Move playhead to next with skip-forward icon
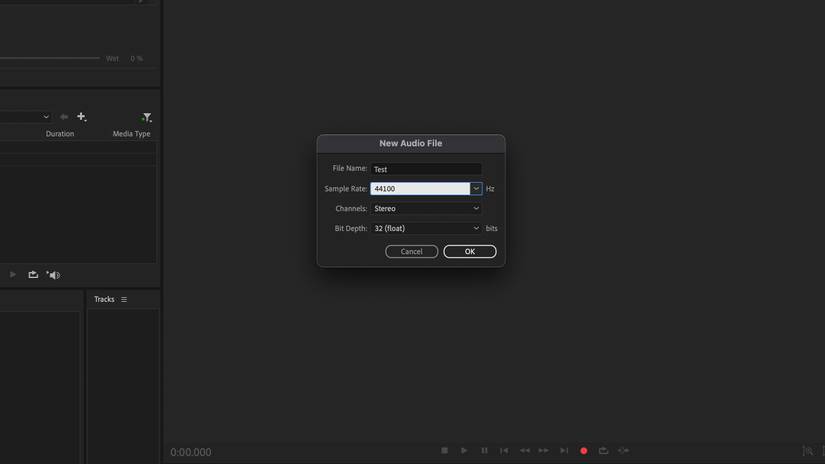 tap(564, 450)
